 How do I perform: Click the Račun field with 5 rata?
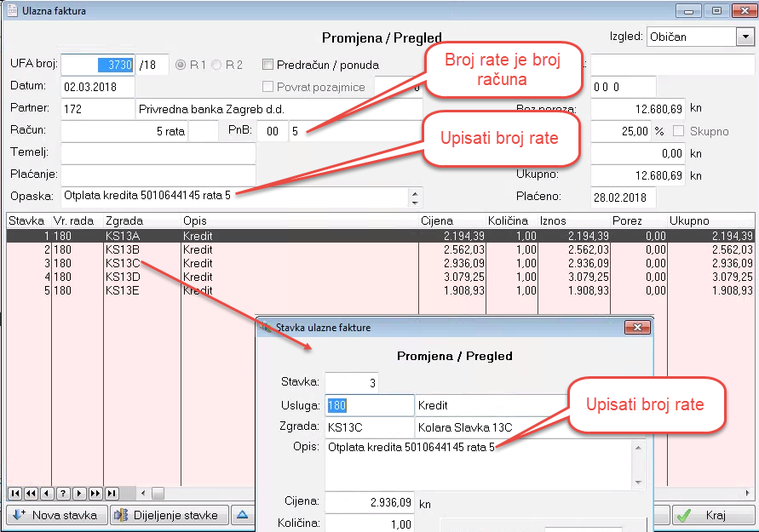tap(124, 132)
